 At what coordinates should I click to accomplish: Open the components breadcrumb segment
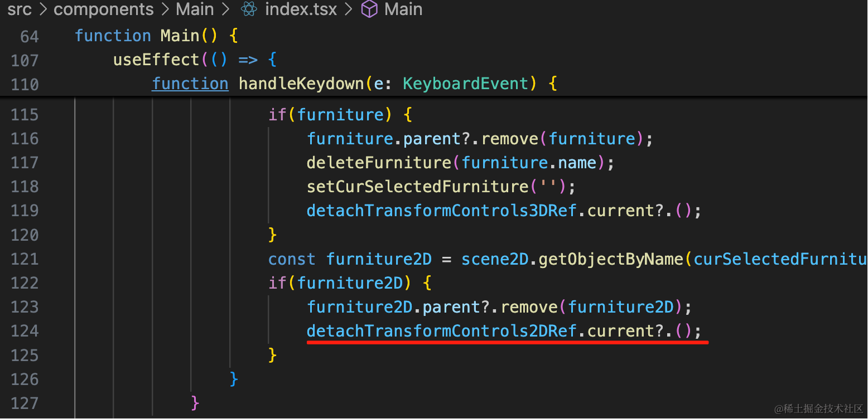click(x=103, y=9)
